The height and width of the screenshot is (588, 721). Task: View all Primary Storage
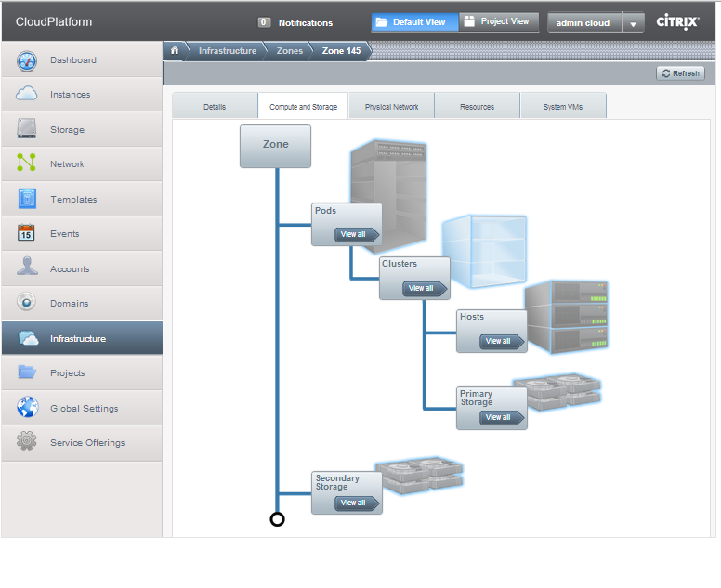[x=500, y=418]
